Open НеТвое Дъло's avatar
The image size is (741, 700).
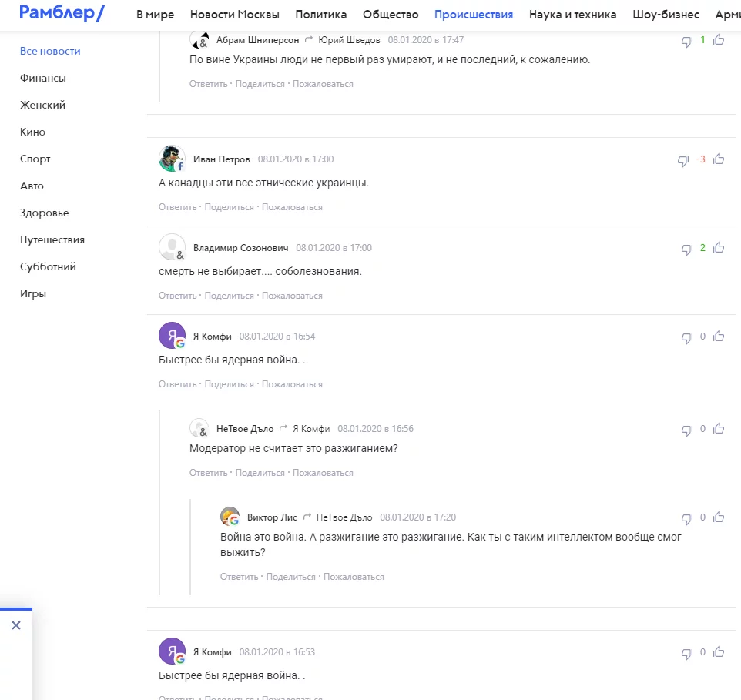199,428
